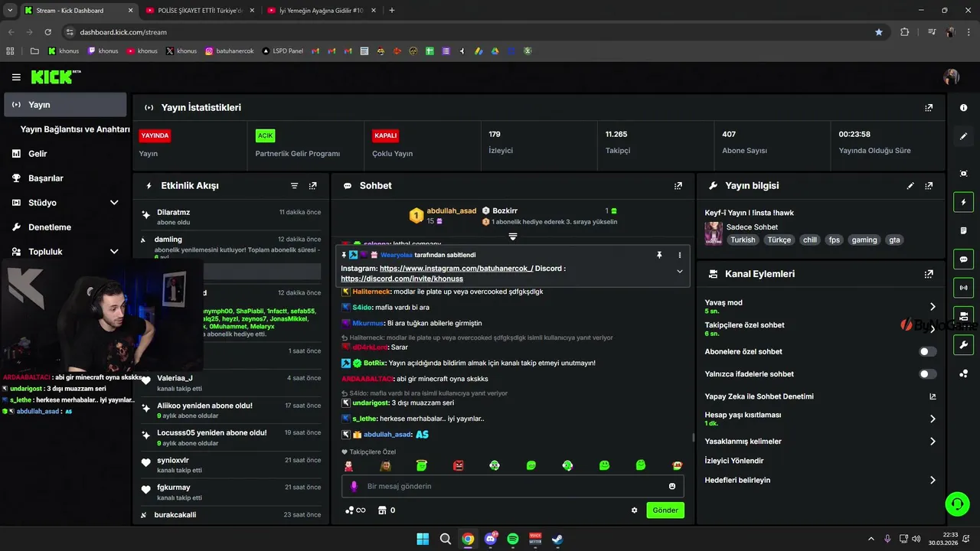Toggle the lightning activity panel icon
Screen dimensions: 980x551
(963, 202)
